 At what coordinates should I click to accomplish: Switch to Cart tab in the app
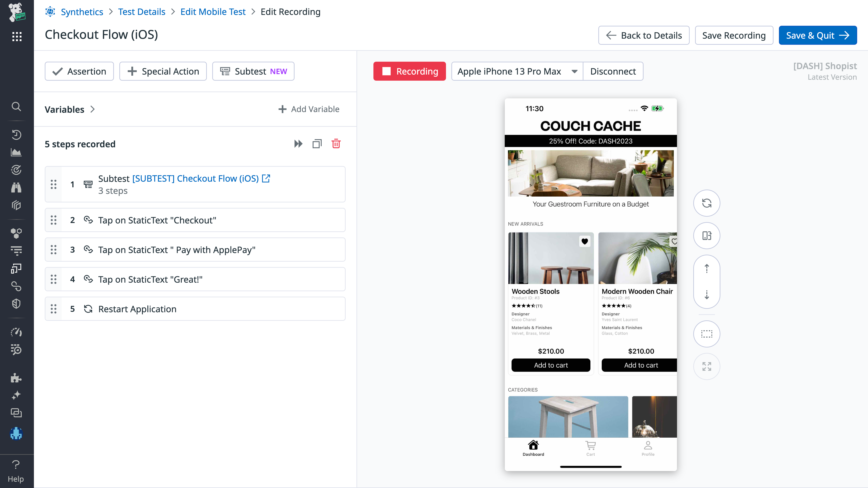point(590,448)
